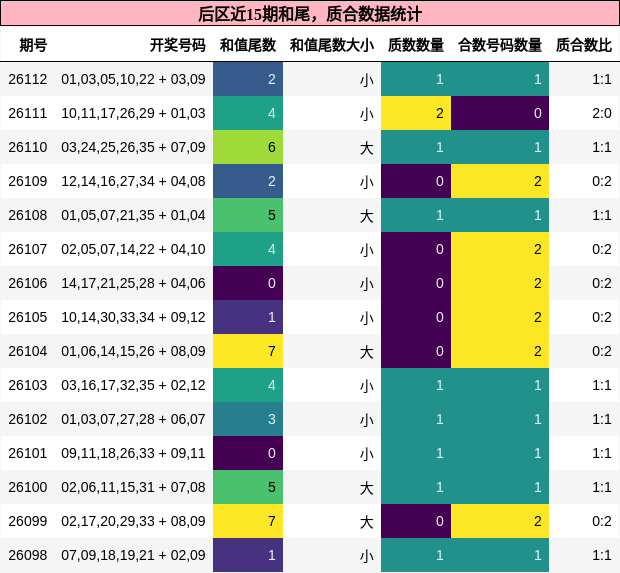
Task: Select draw numbers 03,16,17,32,35 + 02,12
Action: [133, 385]
